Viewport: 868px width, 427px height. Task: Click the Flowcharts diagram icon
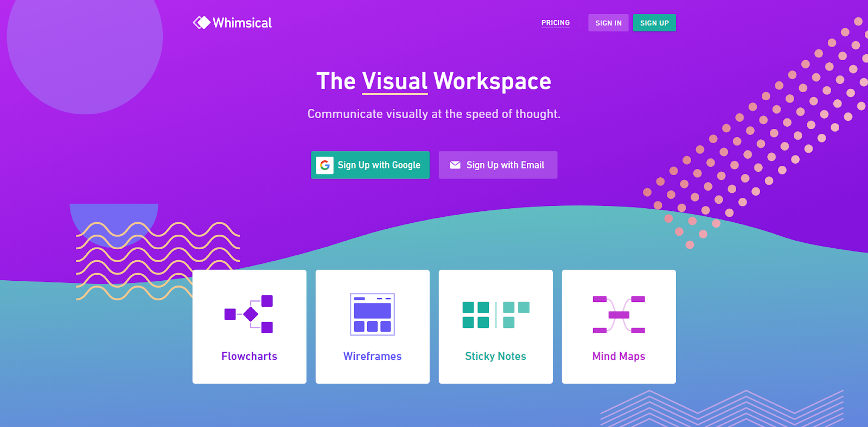click(x=249, y=314)
